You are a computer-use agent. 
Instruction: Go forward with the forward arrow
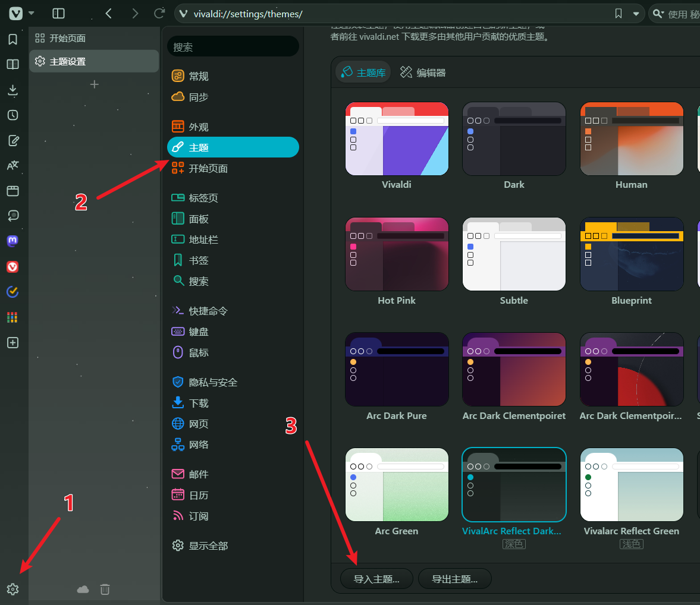134,14
